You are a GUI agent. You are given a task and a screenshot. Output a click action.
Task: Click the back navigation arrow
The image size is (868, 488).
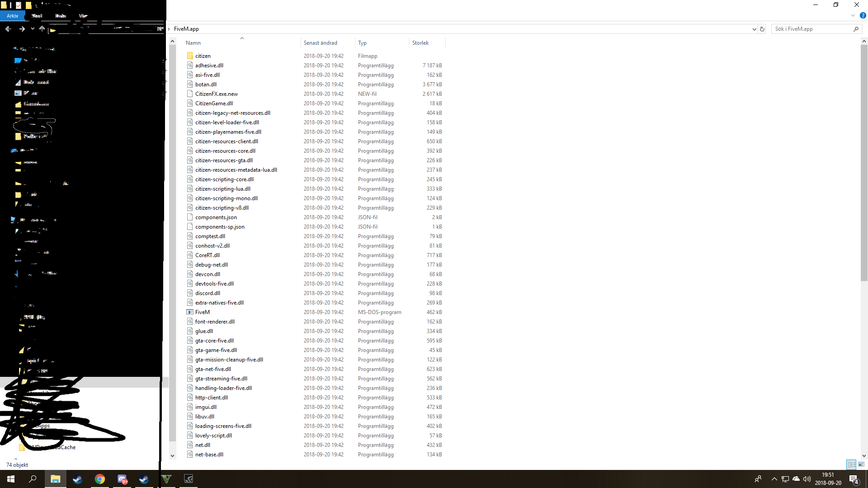pyautogui.click(x=8, y=28)
